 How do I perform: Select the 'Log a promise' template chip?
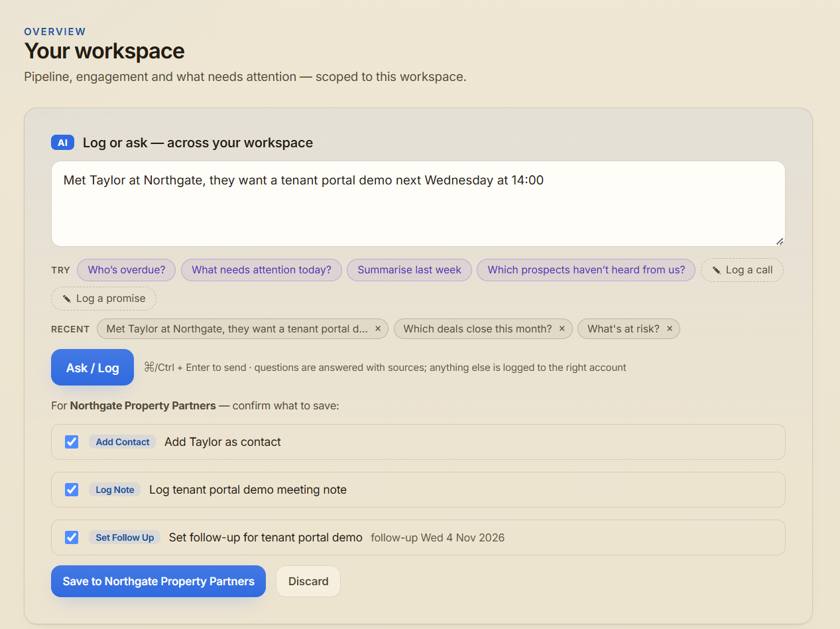[x=103, y=299]
